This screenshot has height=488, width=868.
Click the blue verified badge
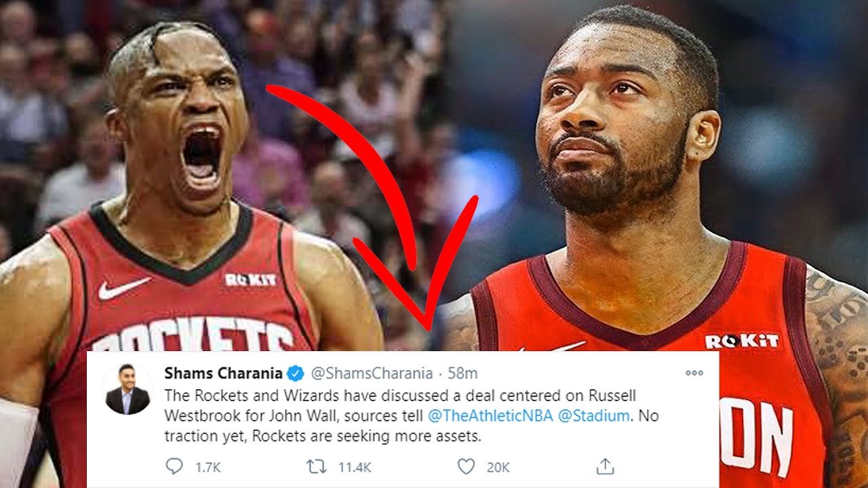(295, 373)
